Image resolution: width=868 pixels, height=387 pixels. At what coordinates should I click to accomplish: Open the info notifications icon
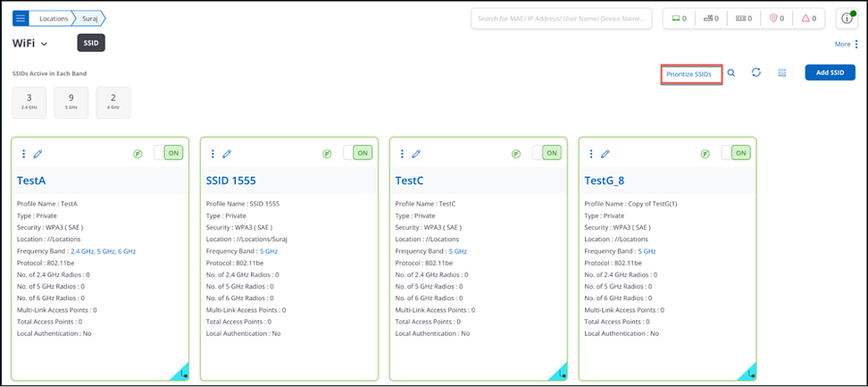click(x=847, y=19)
